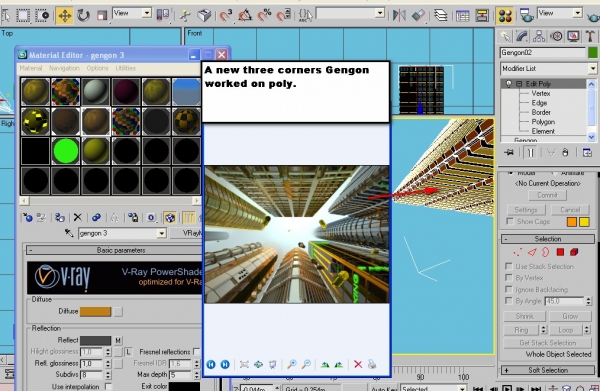Expand the Soft Selection rollout
600x391 pixels.
pyautogui.click(x=548, y=370)
